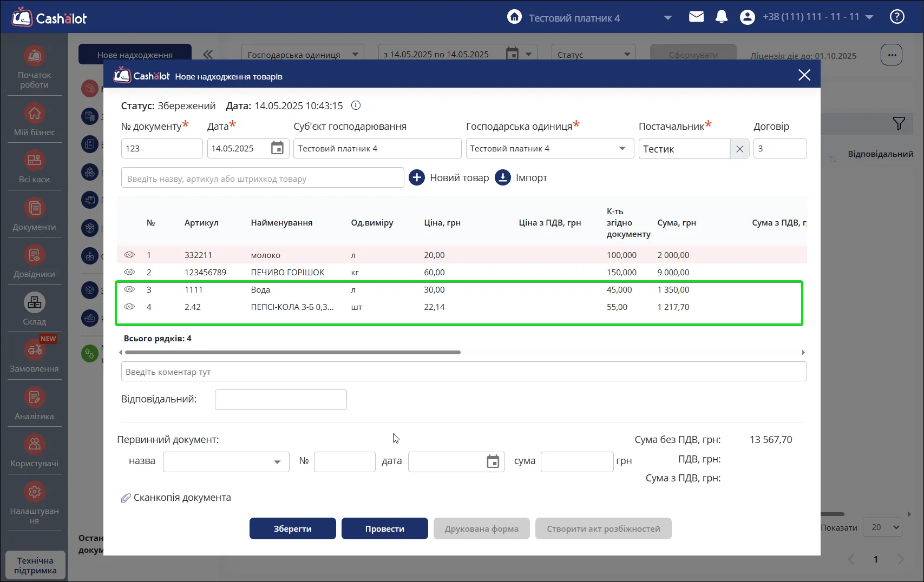Toggle eye icon for Вода row
The image size is (924, 582).
129,289
